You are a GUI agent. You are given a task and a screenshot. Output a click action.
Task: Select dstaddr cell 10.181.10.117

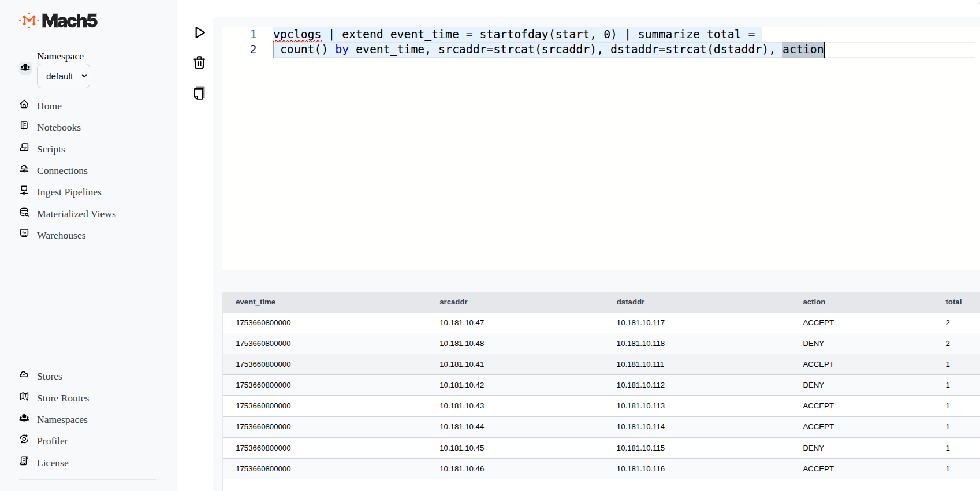click(640, 323)
